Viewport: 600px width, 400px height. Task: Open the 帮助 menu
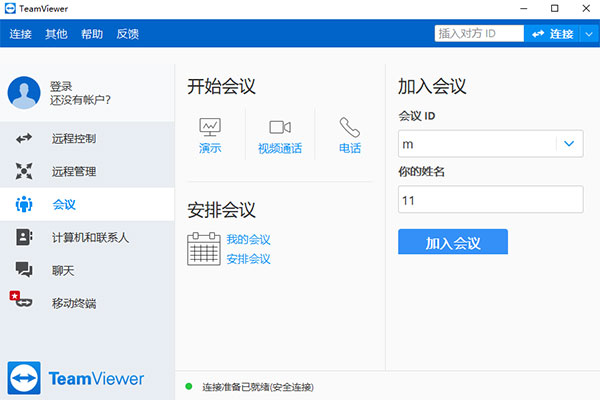click(x=92, y=34)
